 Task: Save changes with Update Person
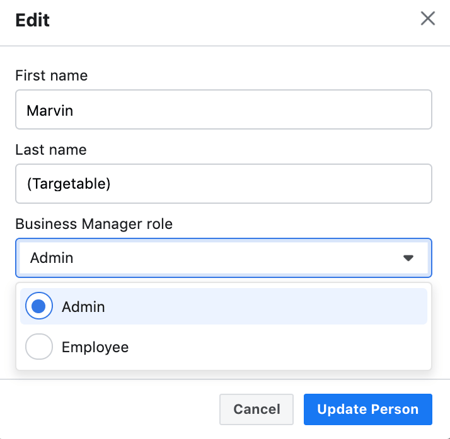point(368,409)
